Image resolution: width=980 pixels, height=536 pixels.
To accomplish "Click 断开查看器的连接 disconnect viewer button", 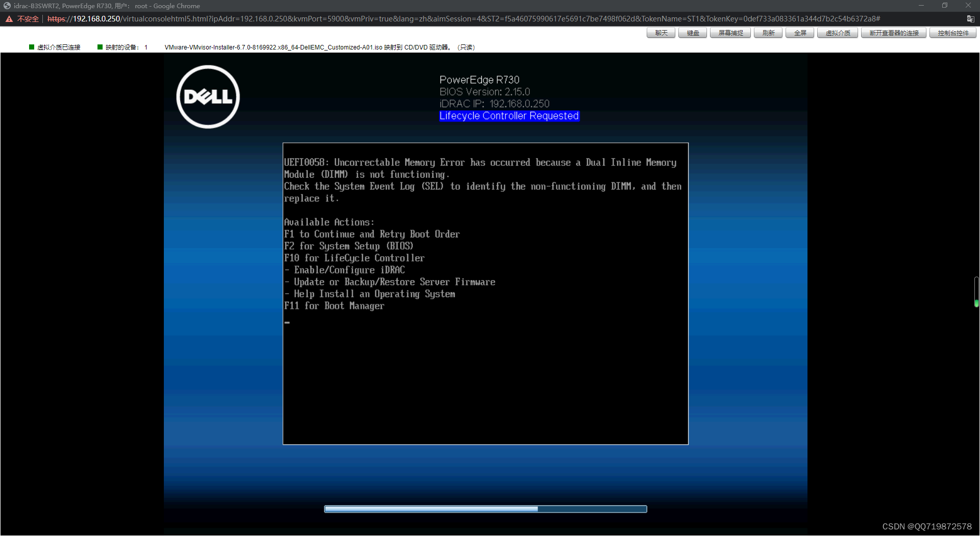I will coord(894,33).
